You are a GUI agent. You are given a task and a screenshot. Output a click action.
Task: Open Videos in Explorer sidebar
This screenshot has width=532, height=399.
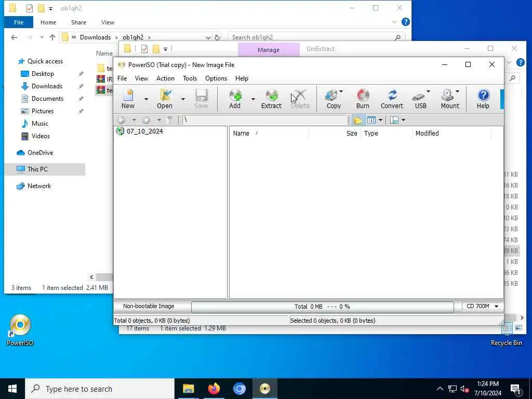pos(41,136)
